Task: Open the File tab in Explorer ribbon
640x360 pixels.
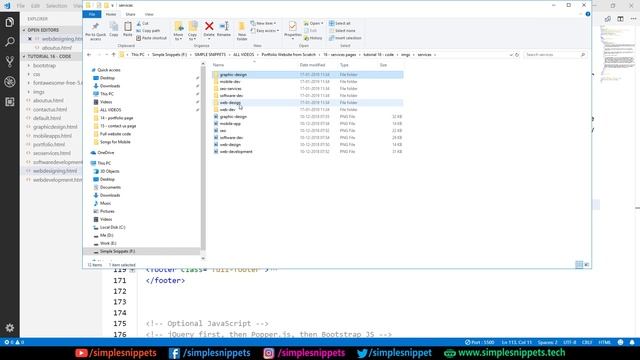Action: point(92,14)
